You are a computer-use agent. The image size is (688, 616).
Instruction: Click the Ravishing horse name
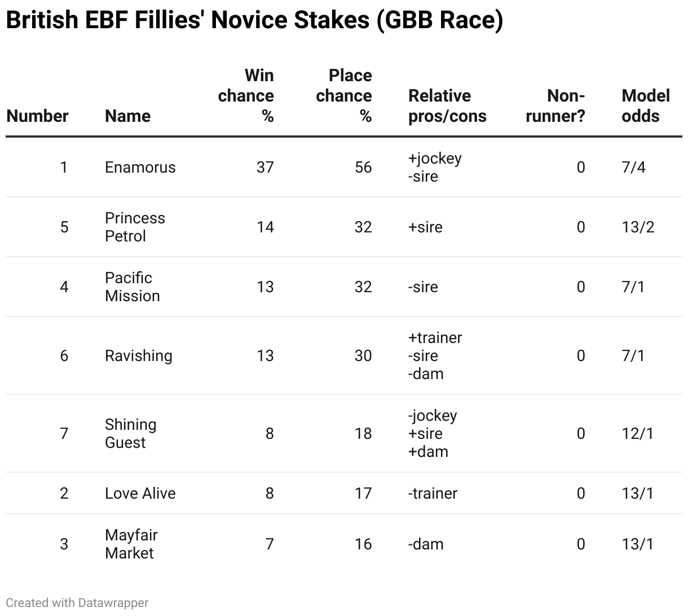tap(138, 356)
